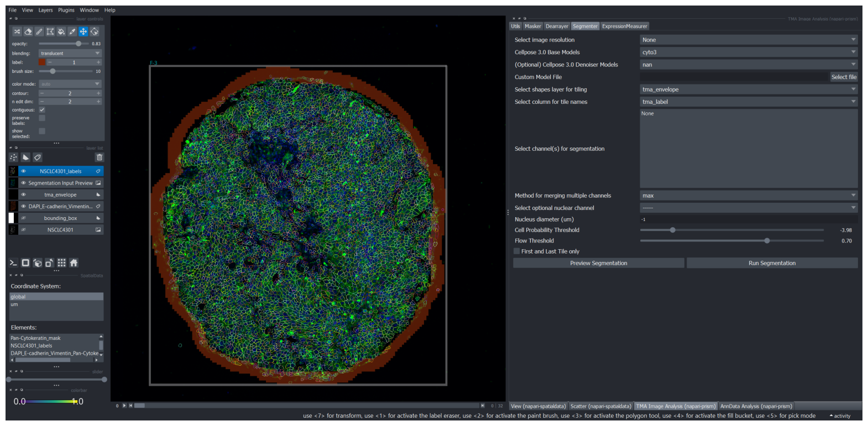Toggle 2D/3D view square icon
The height and width of the screenshot is (426, 868).
click(25, 263)
